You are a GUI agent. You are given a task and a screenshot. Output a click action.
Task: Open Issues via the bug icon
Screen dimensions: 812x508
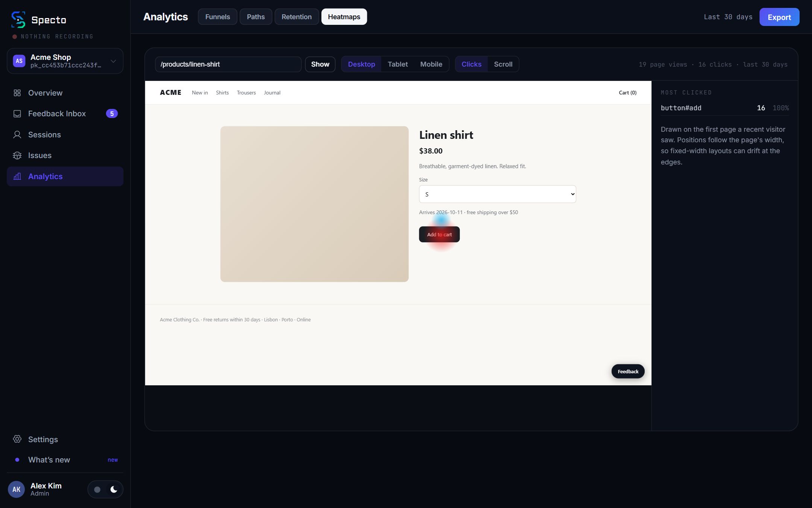(x=17, y=155)
